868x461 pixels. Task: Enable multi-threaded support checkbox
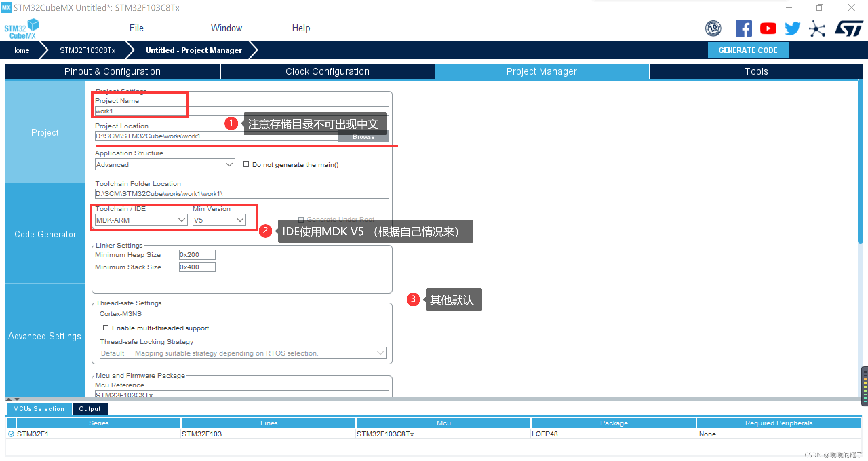pyautogui.click(x=106, y=328)
